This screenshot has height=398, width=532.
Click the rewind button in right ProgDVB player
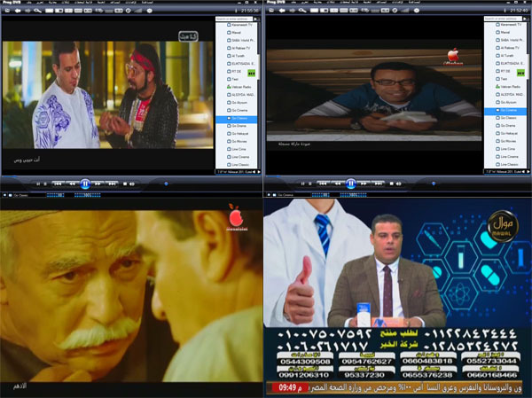338,183
